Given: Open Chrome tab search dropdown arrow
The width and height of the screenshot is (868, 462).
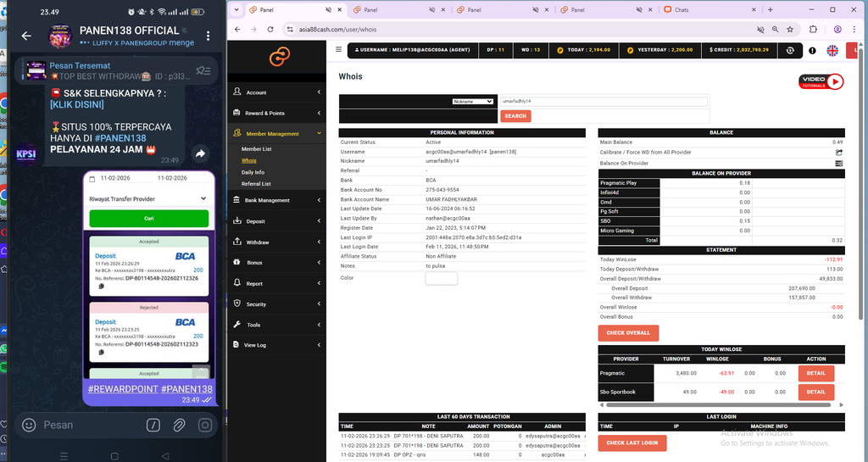Looking at the screenshot, I should [x=236, y=9].
